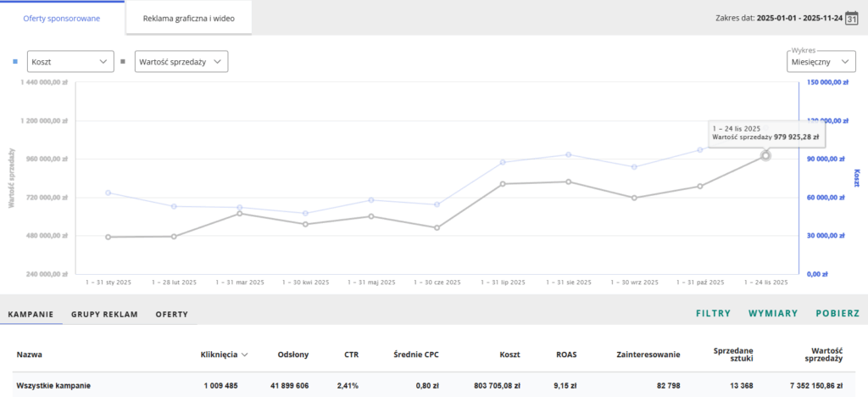Open the Koszt metric dropdown
The width and height of the screenshot is (868, 397).
pos(70,62)
